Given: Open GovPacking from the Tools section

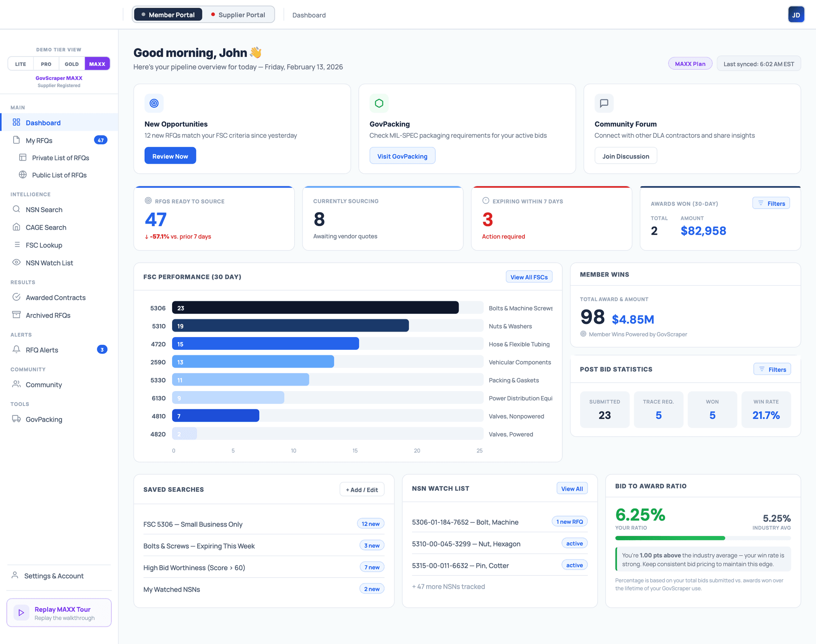Looking at the screenshot, I should point(43,419).
